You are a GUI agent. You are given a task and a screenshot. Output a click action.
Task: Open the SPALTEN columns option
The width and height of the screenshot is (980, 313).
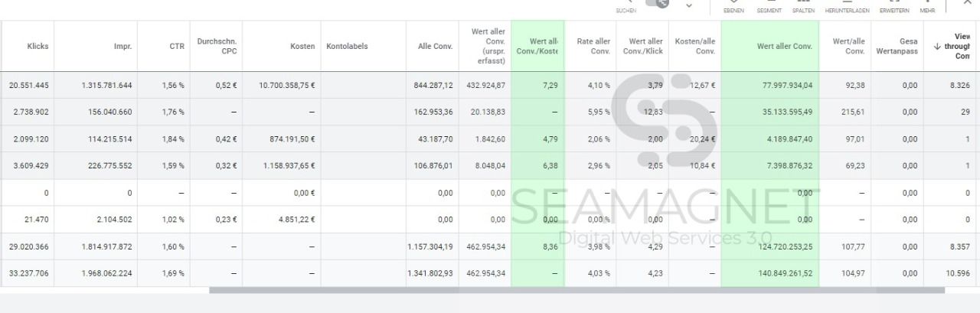[x=803, y=6]
